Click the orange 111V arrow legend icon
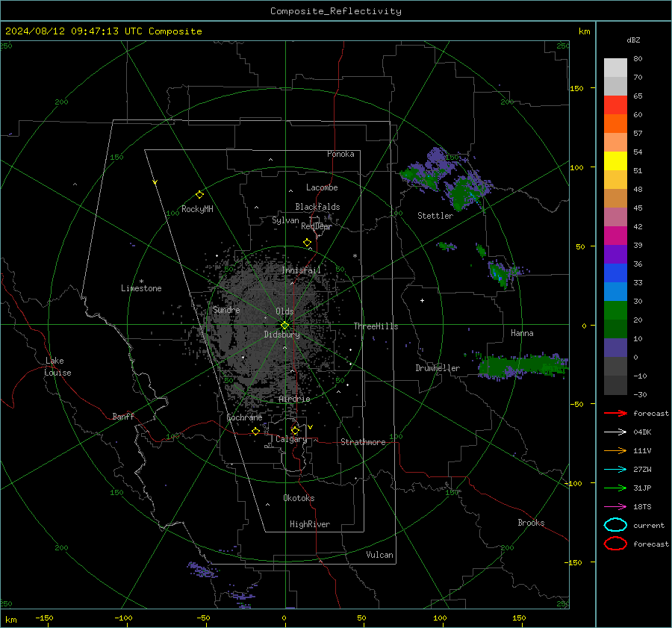 point(615,450)
